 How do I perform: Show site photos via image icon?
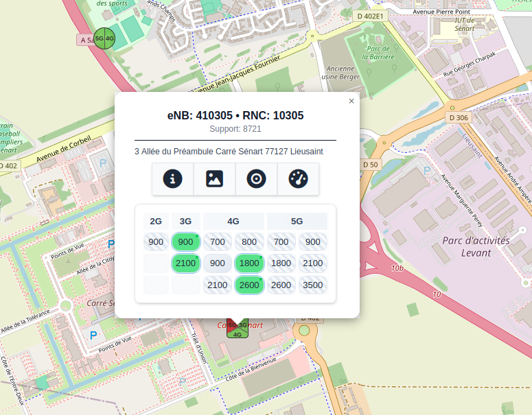(214, 179)
